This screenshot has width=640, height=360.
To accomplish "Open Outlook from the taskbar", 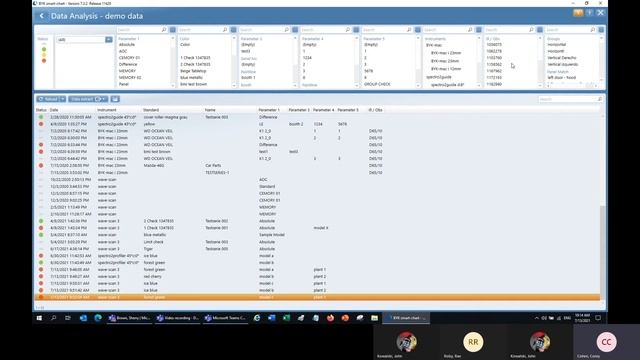I will (x=83, y=318).
